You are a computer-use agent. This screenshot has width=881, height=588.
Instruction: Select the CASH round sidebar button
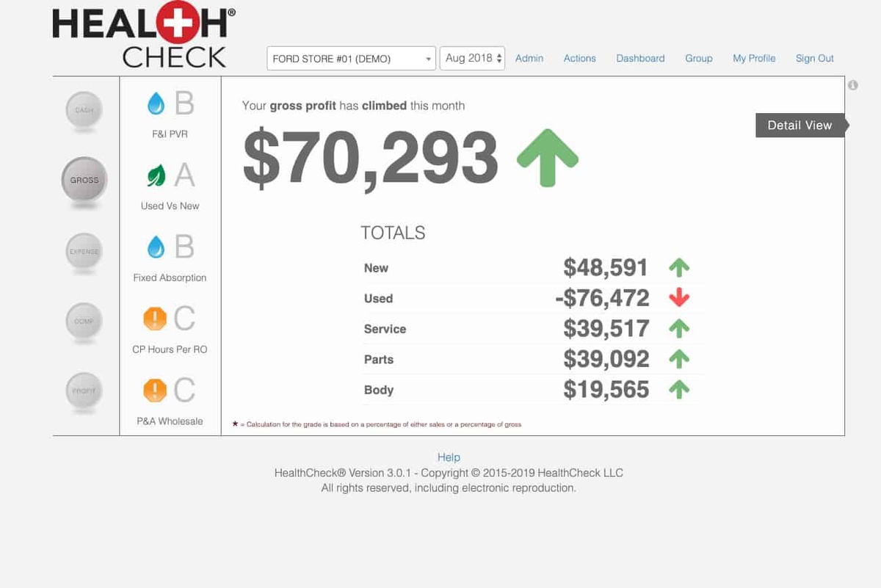pyautogui.click(x=84, y=110)
